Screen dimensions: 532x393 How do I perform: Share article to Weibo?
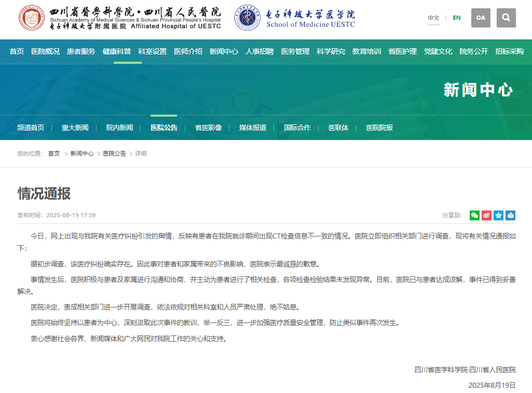(x=486, y=215)
